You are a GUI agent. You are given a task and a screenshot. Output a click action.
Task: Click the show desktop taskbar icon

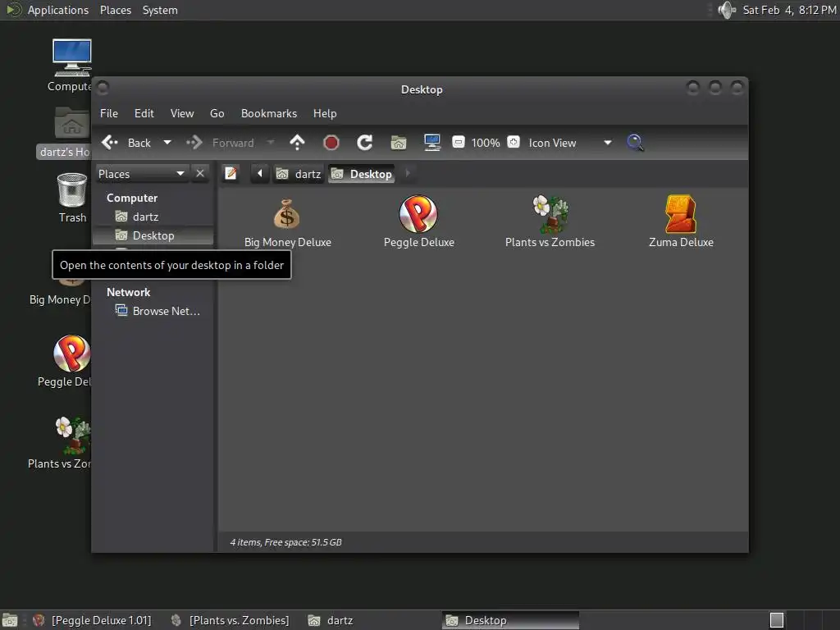pos(10,620)
